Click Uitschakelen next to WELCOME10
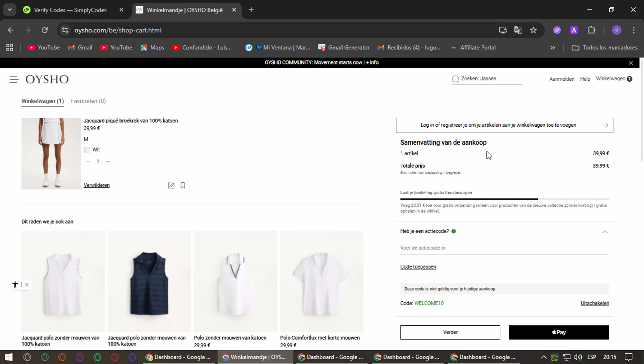 click(595, 303)
